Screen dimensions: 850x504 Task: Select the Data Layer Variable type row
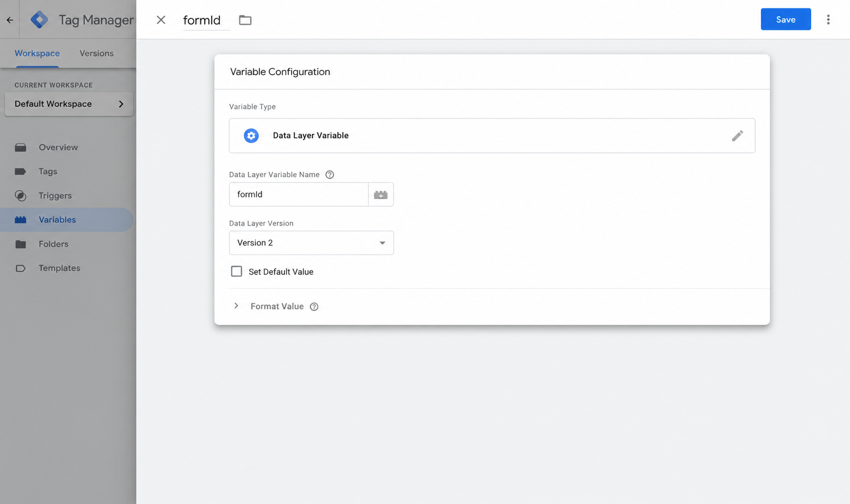point(492,136)
